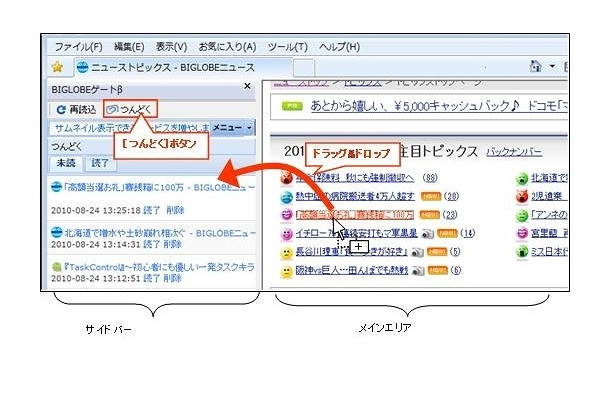The height and width of the screenshot is (400, 610).
Task: Click the pink face beside 宮里藍 topic
Action: [522, 233]
